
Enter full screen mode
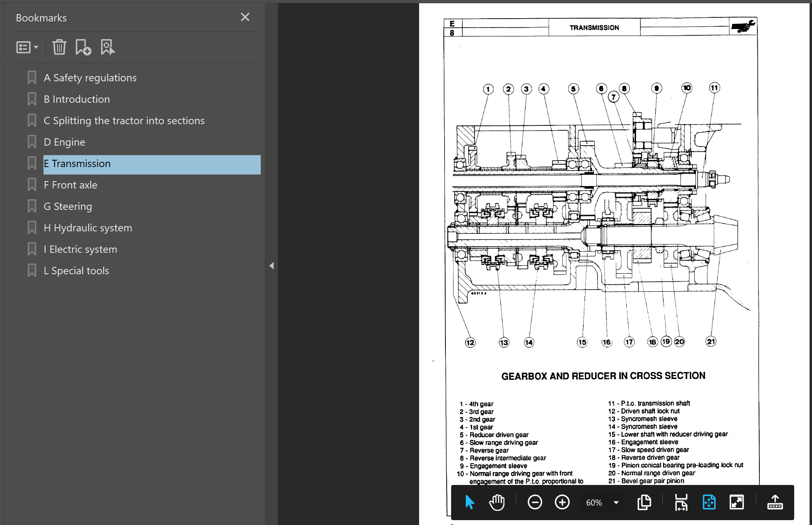(736, 502)
